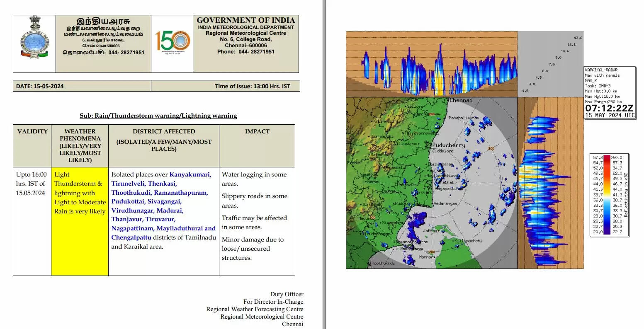Screen dimensions: 644x329
Task: Click the Jaffna label on the map
Action: tap(430, 230)
